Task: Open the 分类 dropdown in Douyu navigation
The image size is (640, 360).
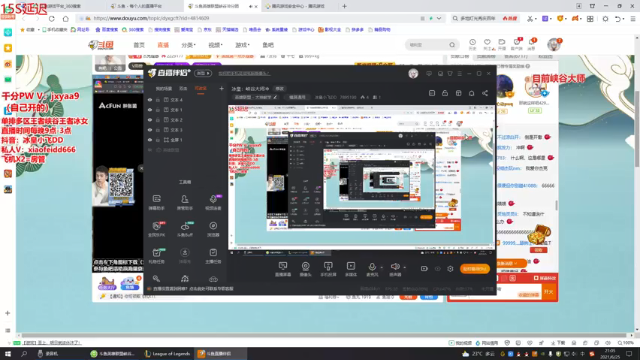Action: (188, 45)
